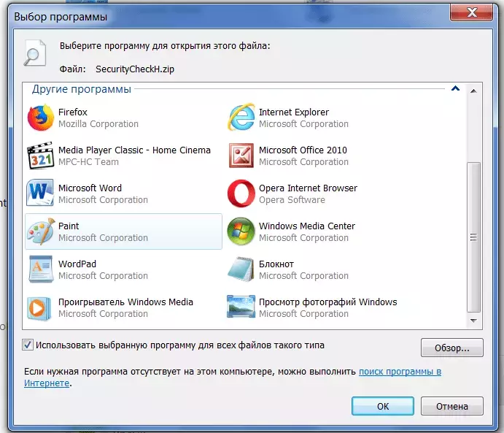Choose the Блокнот notepad icon
This screenshot has width=504, height=433.
coord(241,269)
